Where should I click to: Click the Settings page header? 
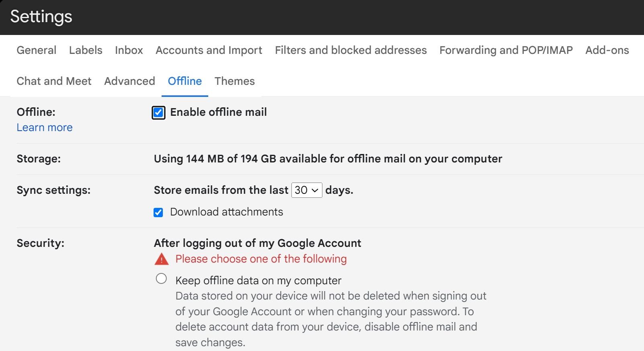click(41, 17)
